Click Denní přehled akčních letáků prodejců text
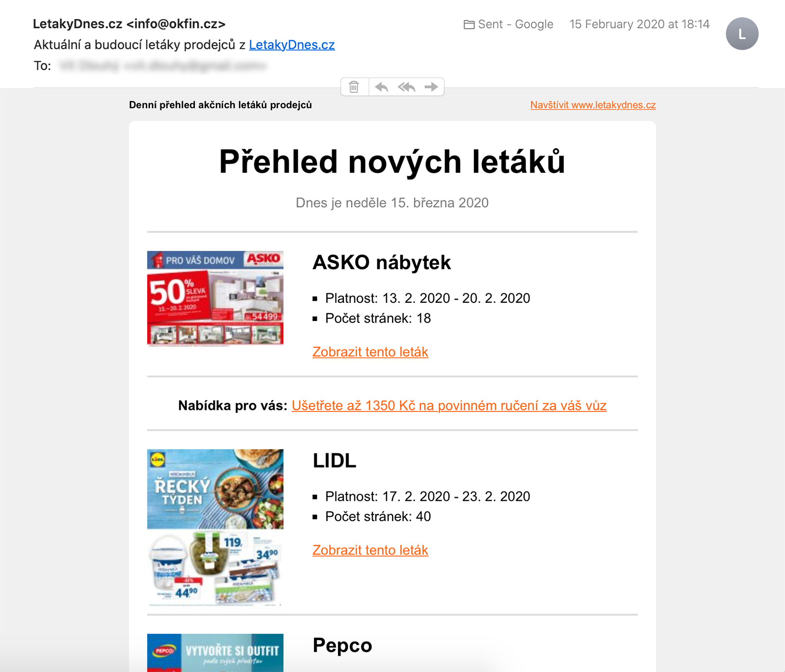Viewport: 785px width, 672px height. (220, 105)
